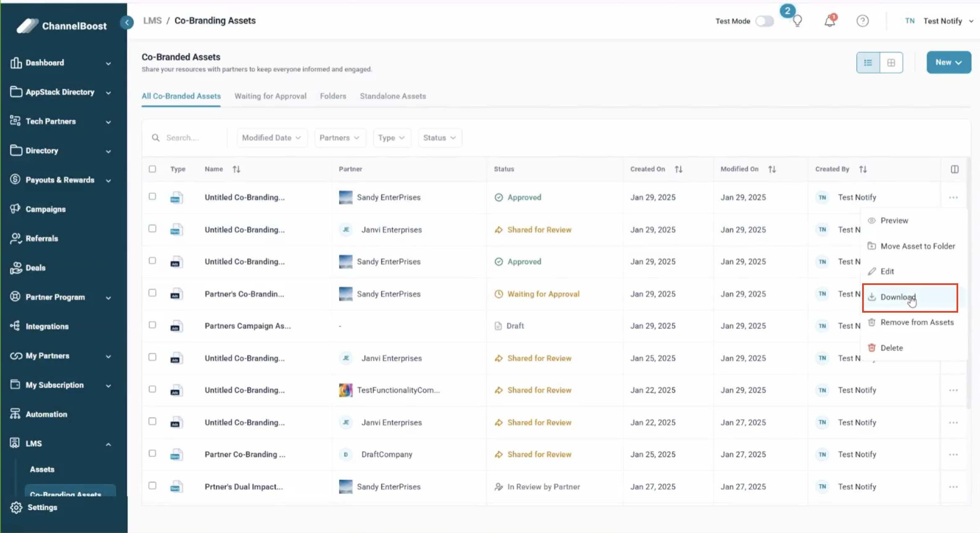Select the list view layout icon
This screenshot has height=533, width=980.
click(868, 63)
